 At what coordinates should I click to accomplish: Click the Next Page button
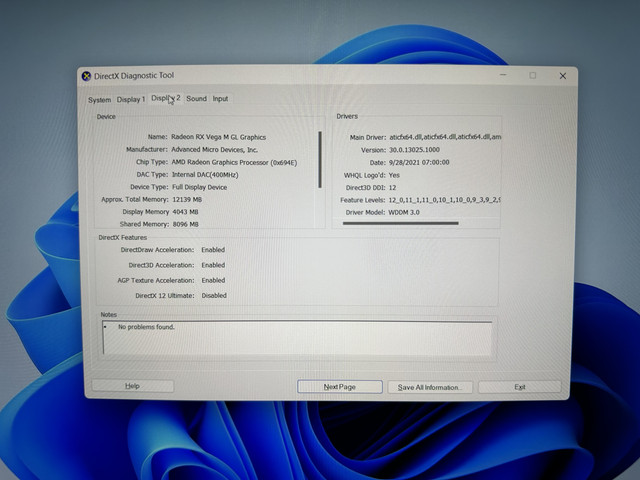[340, 387]
